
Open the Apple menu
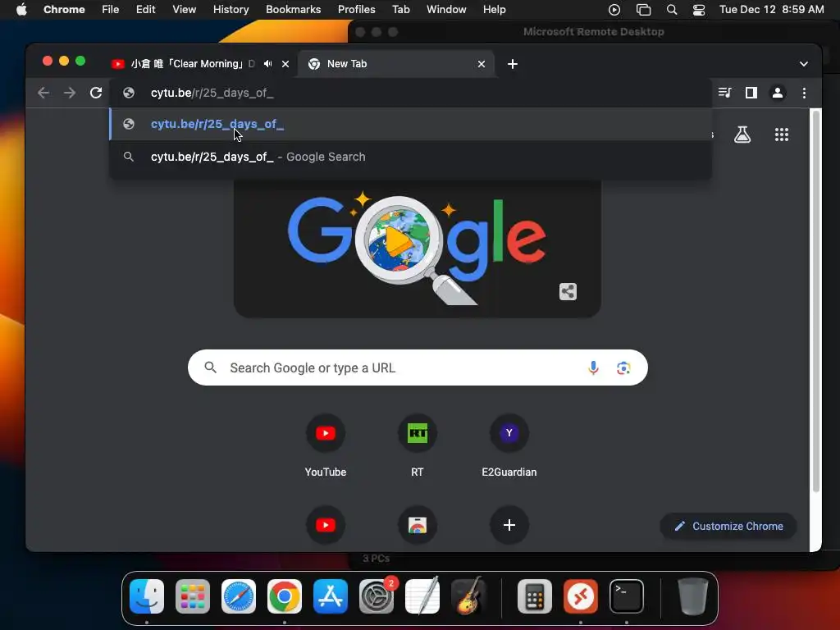21,10
